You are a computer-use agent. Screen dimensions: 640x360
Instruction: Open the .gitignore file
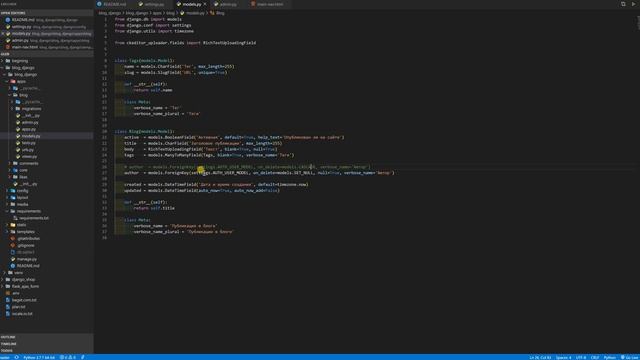47,245
